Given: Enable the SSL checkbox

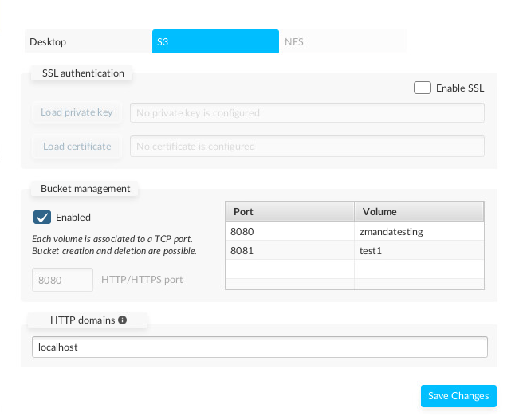Looking at the screenshot, I should [423, 88].
